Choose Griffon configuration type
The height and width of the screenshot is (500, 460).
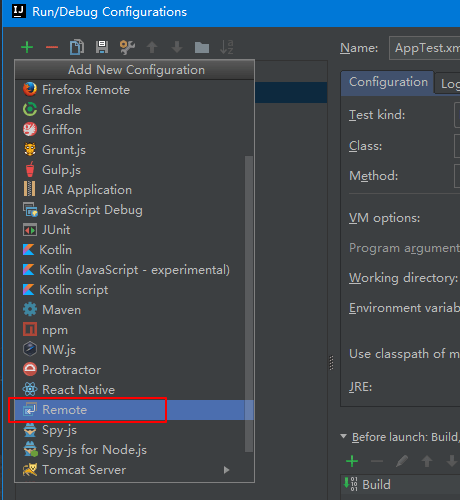(x=134, y=130)
